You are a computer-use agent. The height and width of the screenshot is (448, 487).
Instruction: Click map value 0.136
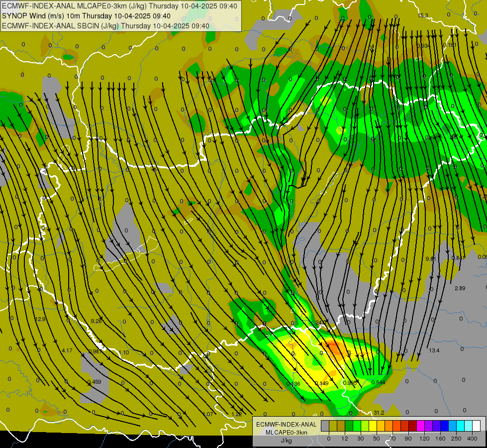tap(293, 384)
